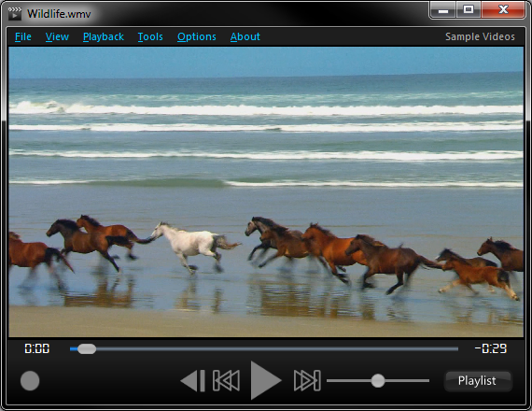Open the About menu
Screen dimensions: 532x411
pyautogui.click(x=245, y=36)
